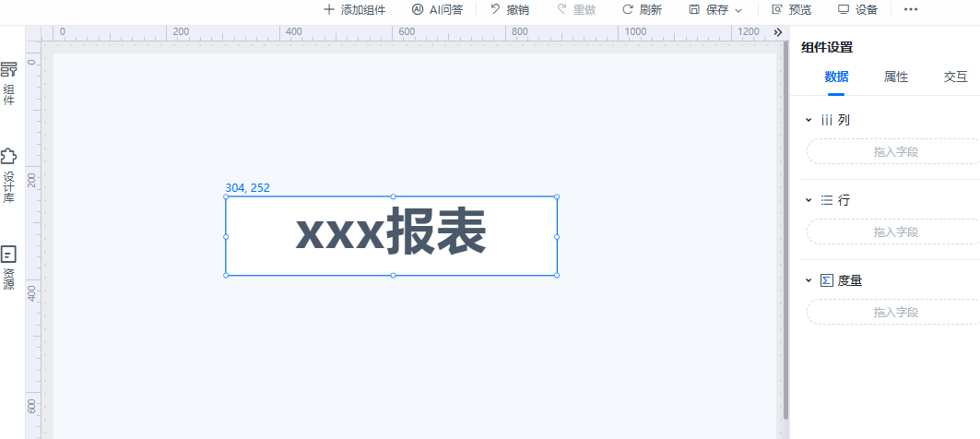Click the 设备 monitor icon

[x=844, y=9]
